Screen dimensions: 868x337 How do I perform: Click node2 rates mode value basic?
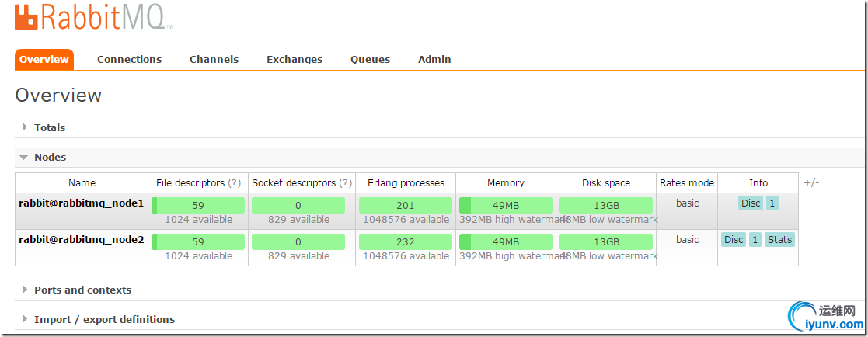[x=688, y=240]
